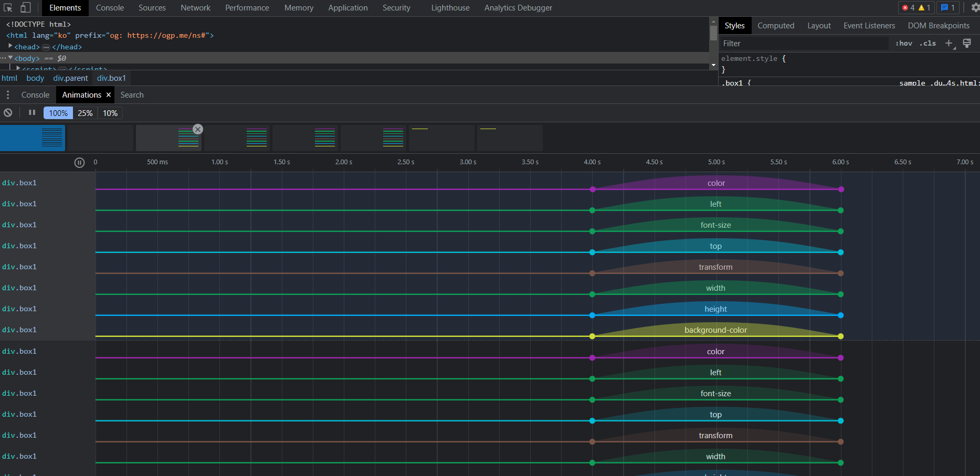Open the Lighthouse panel tab
The width and height of the screenshot is (980, 476).
pos(450,8)
